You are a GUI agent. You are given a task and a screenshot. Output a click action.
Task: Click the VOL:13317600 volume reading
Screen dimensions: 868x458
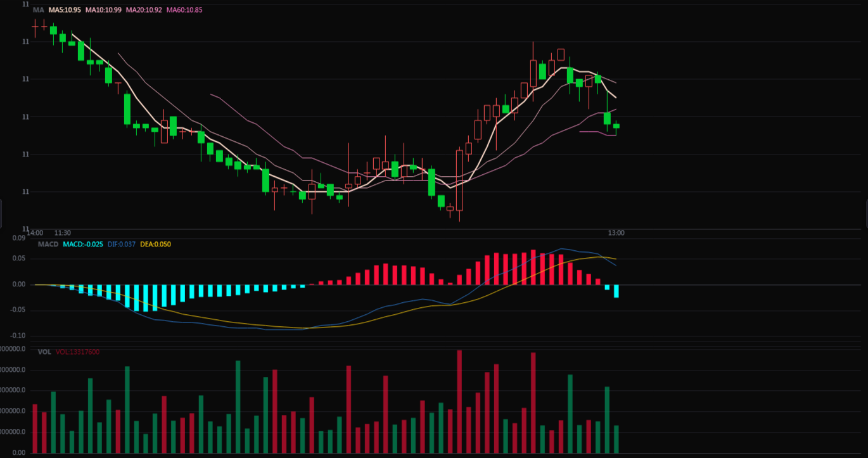tap(77, 352)
